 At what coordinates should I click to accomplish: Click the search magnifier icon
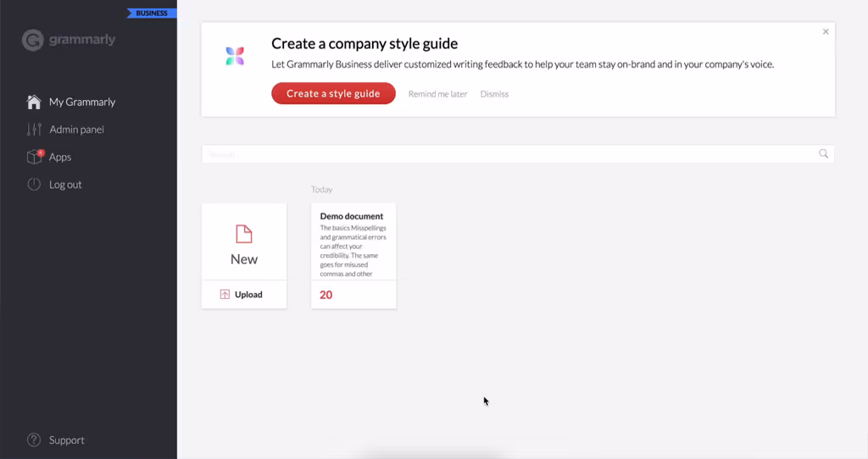click(824, 154)
